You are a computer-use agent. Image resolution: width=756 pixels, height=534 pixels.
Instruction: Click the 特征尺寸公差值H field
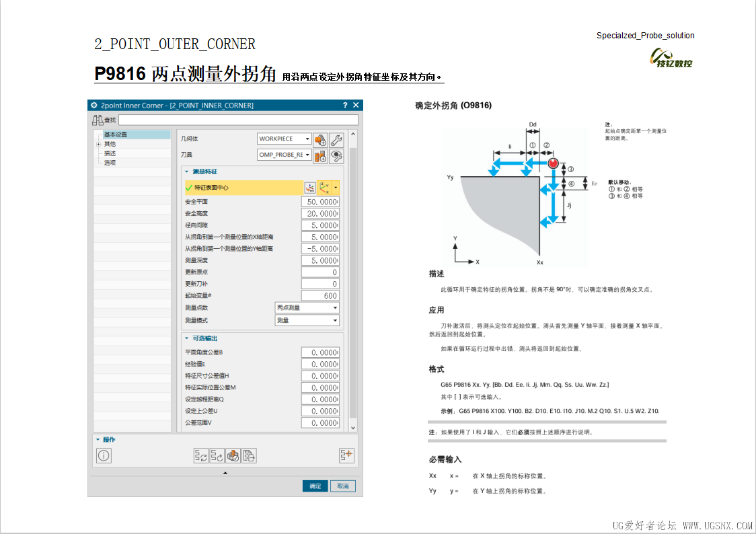(320, 376)
